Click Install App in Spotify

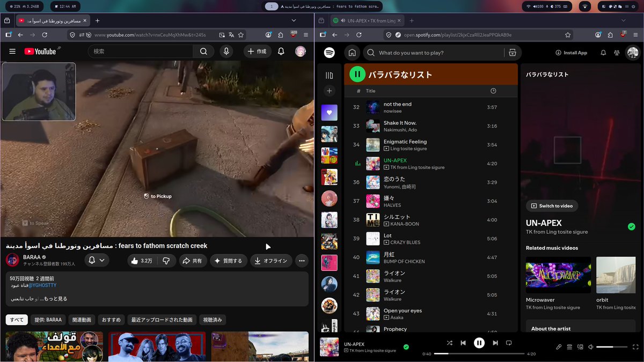pyautogui.click(x=572, y=53)
